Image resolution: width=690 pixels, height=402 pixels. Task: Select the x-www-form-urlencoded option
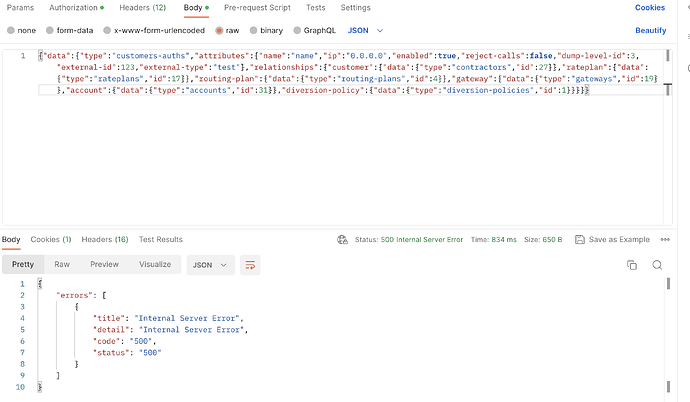tap(154, 30)
